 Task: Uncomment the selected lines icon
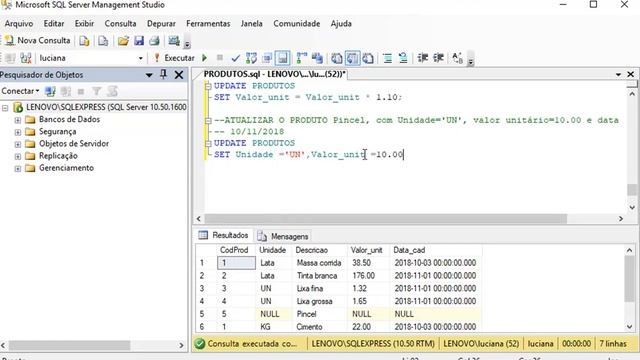[403, 58]
